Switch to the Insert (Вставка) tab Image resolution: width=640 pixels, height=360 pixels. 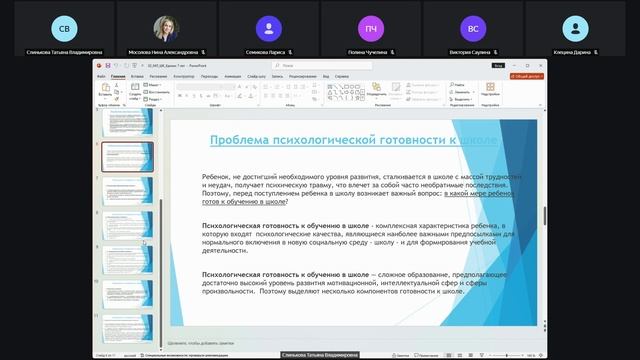(x=137, y=76)
